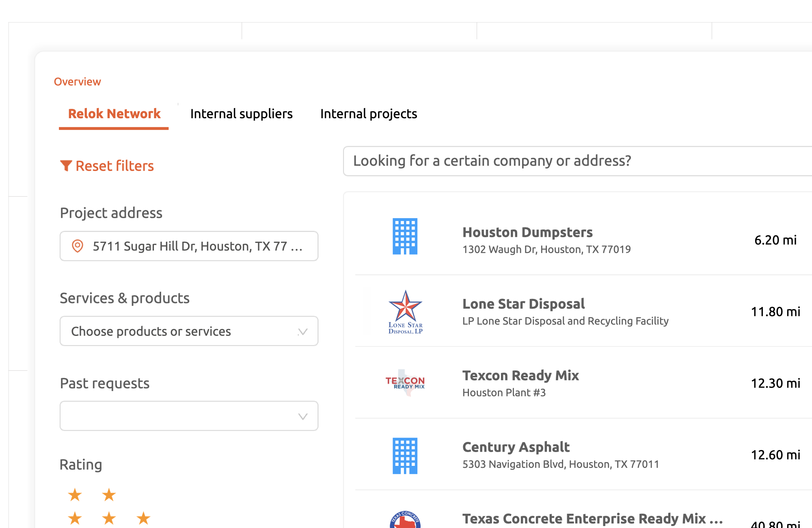Click the Lone Star Disposal star logo
Viewport: 812px width, 528px height.
(405, 312)
